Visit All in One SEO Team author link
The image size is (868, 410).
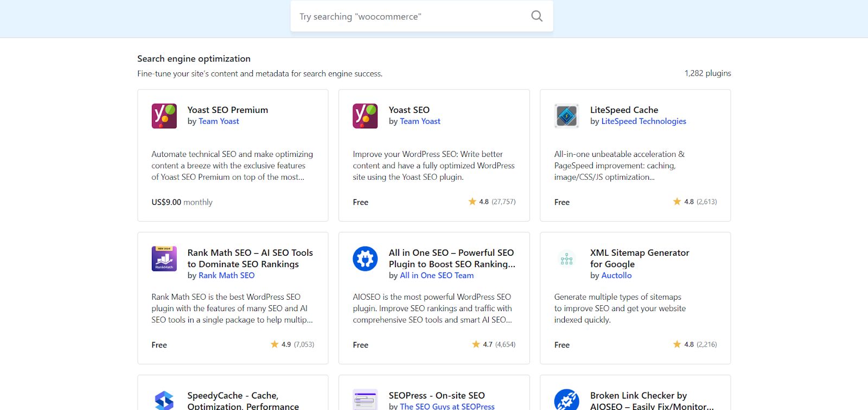pos(437,275)
